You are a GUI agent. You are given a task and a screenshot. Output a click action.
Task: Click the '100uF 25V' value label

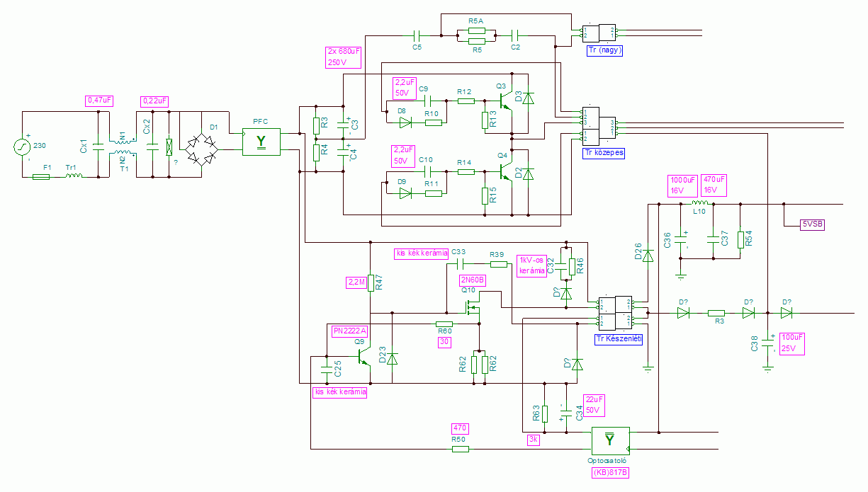793,343
